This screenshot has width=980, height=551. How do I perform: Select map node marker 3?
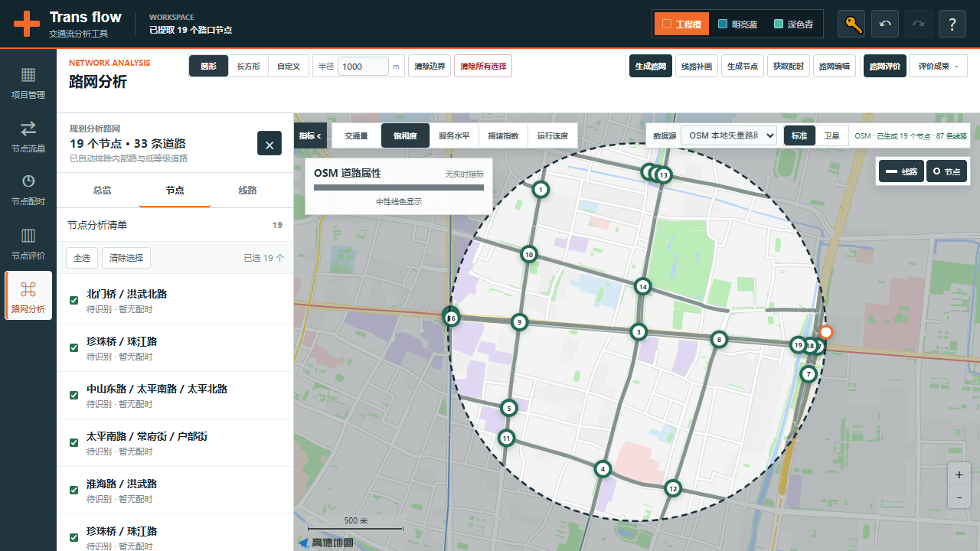click(x=638, y=331)
